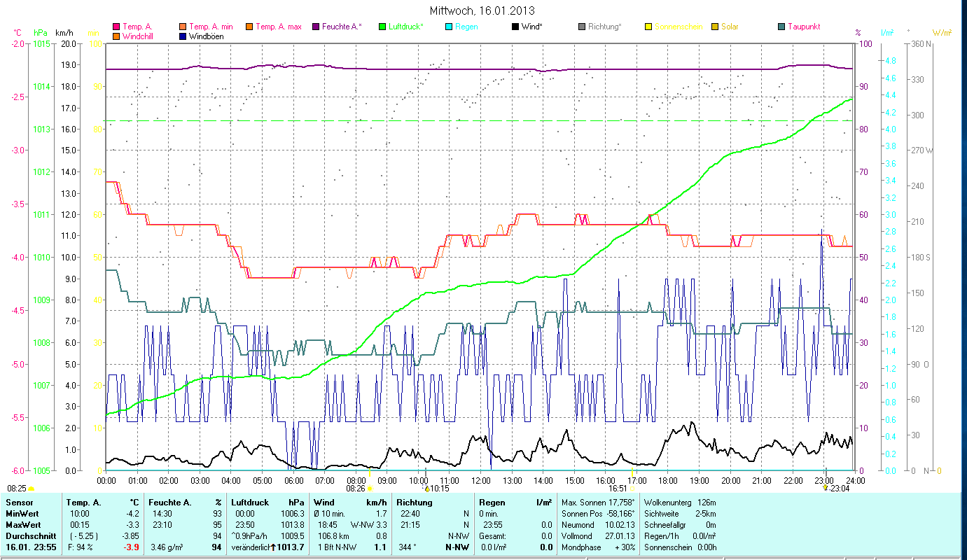Screen dimensions: 967x560
Task: Click the current temperature value -3.9
Action: pyautogui.click(x=131, y=547)
